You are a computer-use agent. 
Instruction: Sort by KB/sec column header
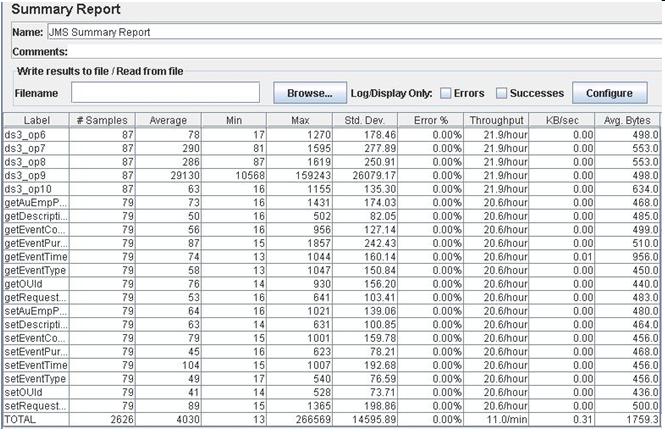pyautogui.click(x=562, y=120)
